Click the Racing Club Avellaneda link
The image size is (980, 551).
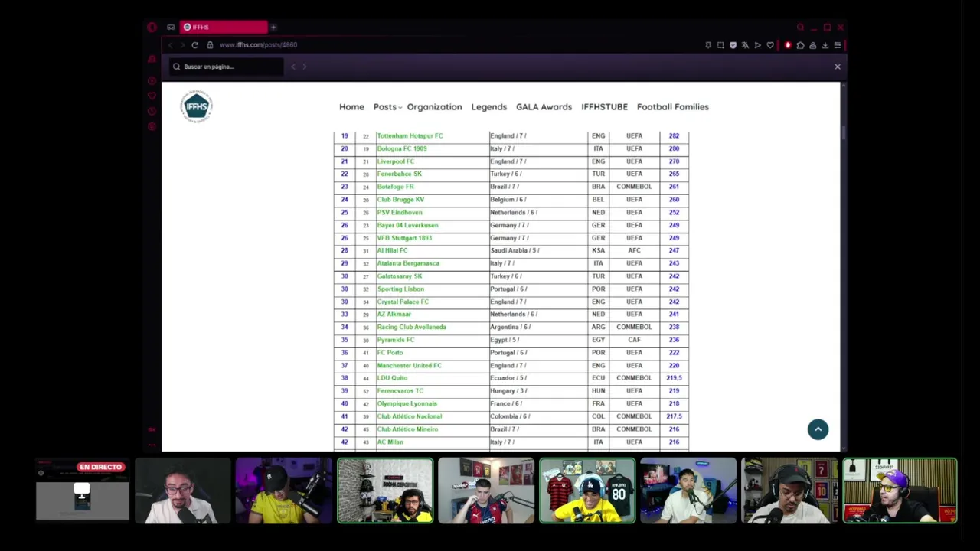point(411,327)
